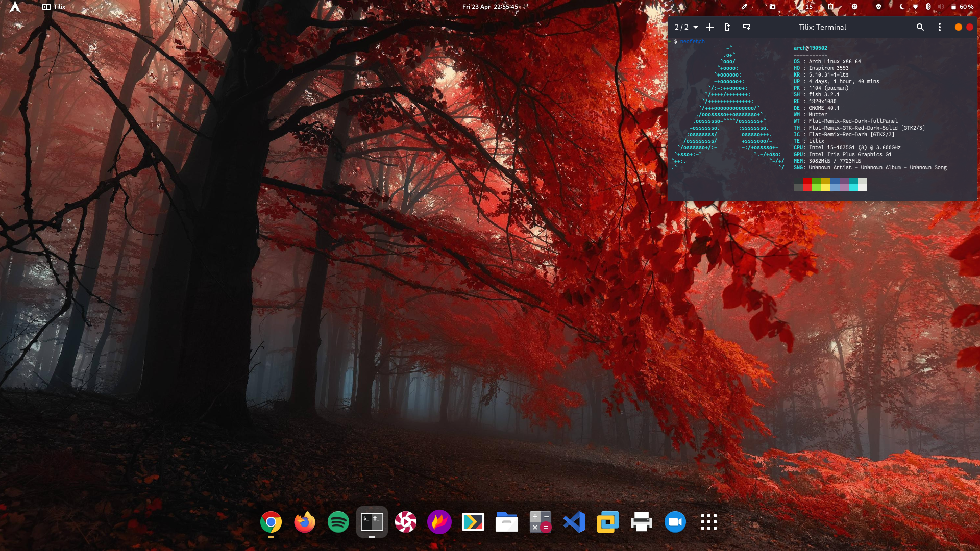This screenshot has width=980, height=551.
Task: Click the 'arch@190502' neofetch header
Action: (x=810, y=48)
